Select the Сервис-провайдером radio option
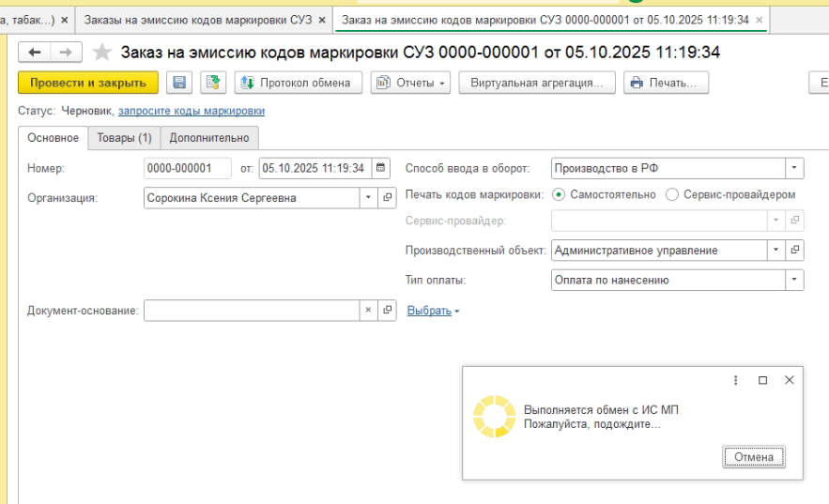Screen dimensions: 829x504 click(672, 194)
